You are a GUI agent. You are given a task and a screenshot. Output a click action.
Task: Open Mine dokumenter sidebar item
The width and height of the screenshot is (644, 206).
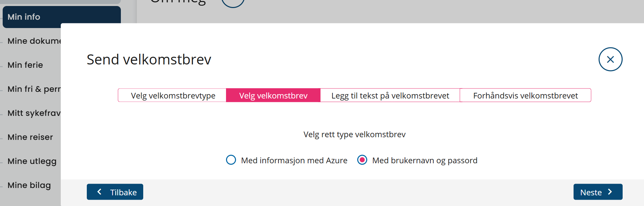33,41
